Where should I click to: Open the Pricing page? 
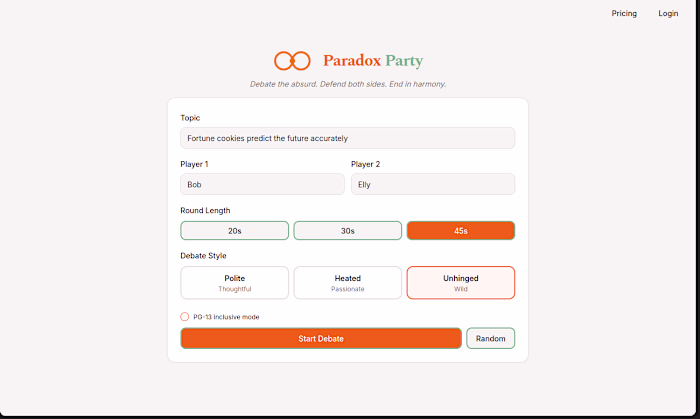624,14
